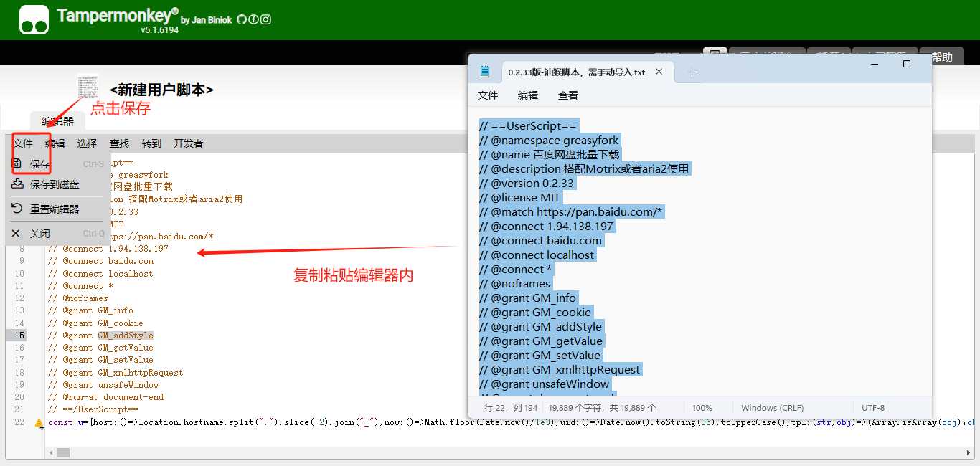This screenshot has width=980, height=466.
Task: Click 'GM_addStyle' highlighted word in editor
Action: click(x=126, y=336)
